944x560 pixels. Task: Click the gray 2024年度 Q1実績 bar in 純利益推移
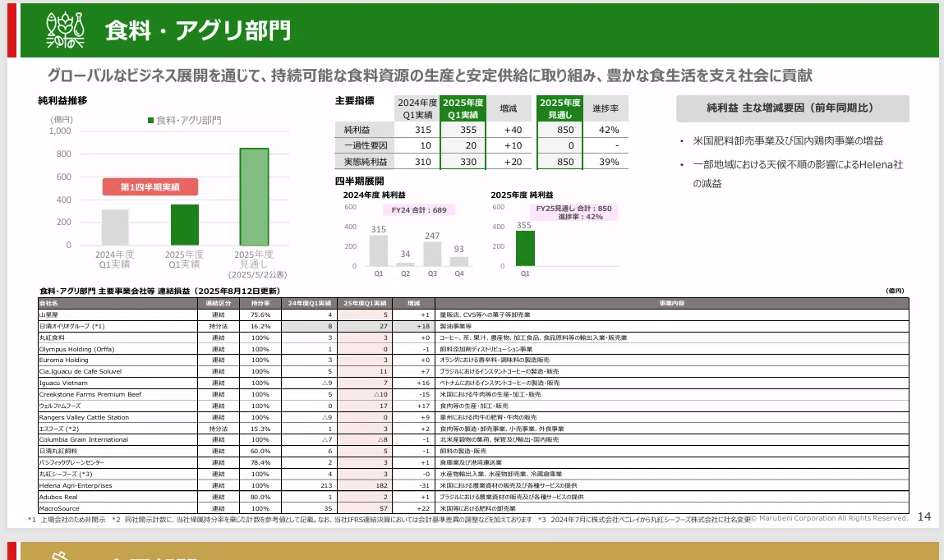pyautogui.click(x=115, y=227)
